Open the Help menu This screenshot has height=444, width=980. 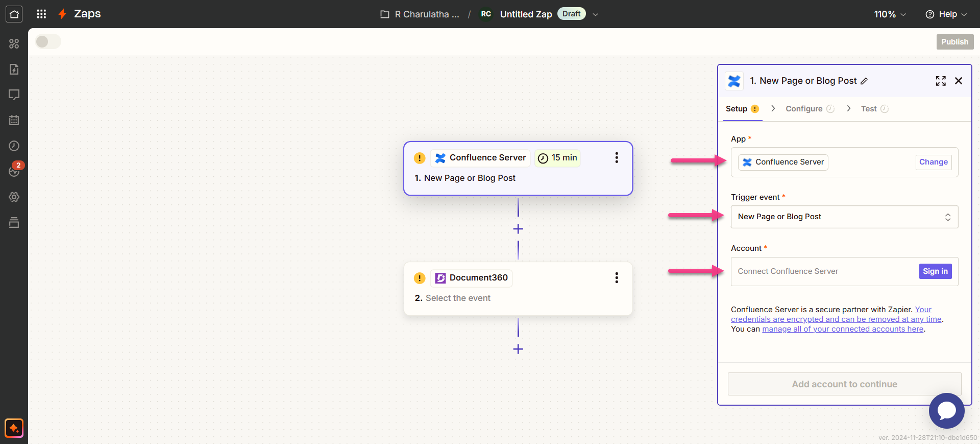click(x=946, y=14)
